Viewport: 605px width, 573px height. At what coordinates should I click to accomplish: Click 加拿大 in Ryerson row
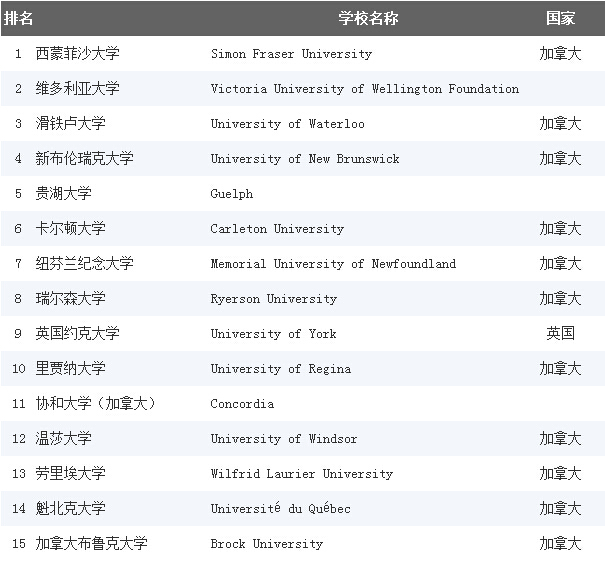click(x=560, y=298)
